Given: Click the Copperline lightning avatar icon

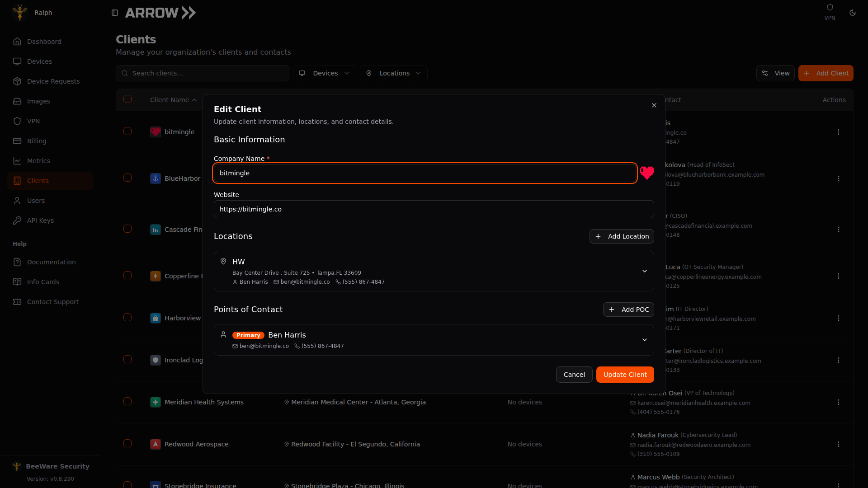Looking at the screenshot, I should (x=156, y=276).
